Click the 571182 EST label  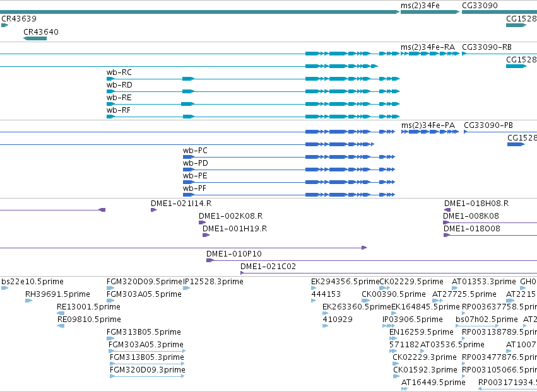pos(404,345)
